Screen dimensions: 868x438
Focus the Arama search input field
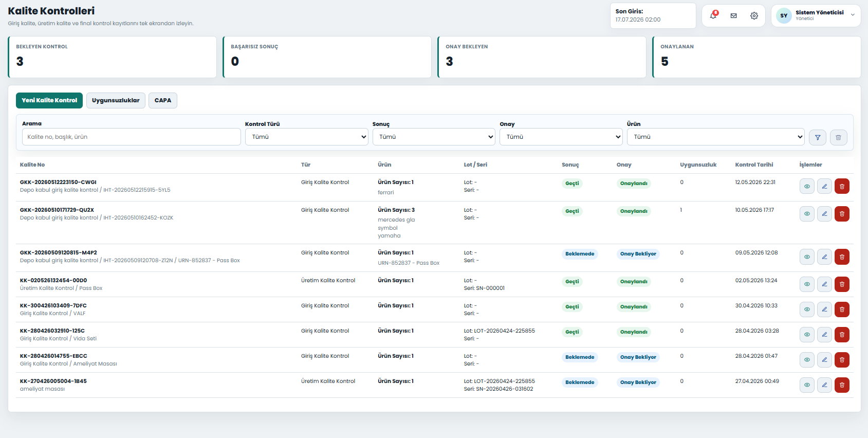[132, 137]
